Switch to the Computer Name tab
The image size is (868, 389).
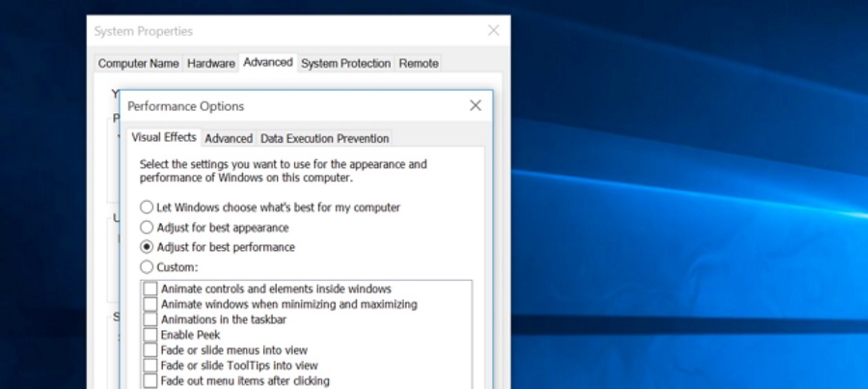pyautogui.click(x=138, y=64)
